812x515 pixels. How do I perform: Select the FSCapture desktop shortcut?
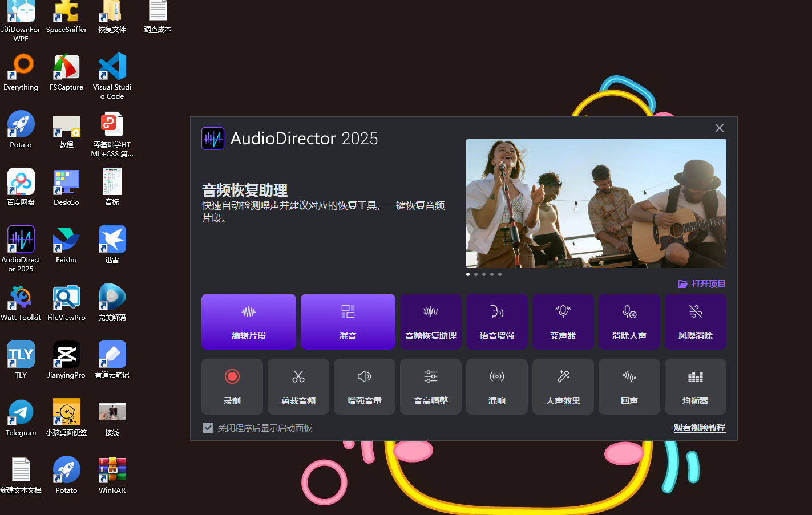pyautogui.click(x=67, y=72)
